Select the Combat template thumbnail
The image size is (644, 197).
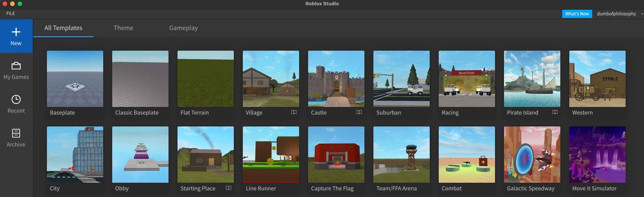(x=467, y=155)
